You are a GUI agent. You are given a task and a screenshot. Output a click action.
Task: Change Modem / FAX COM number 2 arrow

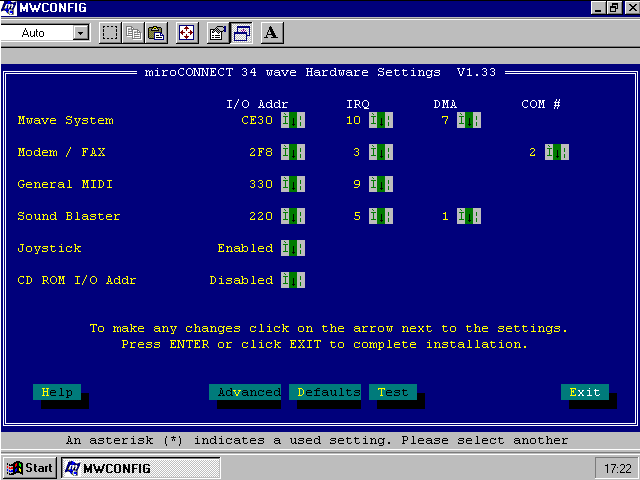point(557,152)
